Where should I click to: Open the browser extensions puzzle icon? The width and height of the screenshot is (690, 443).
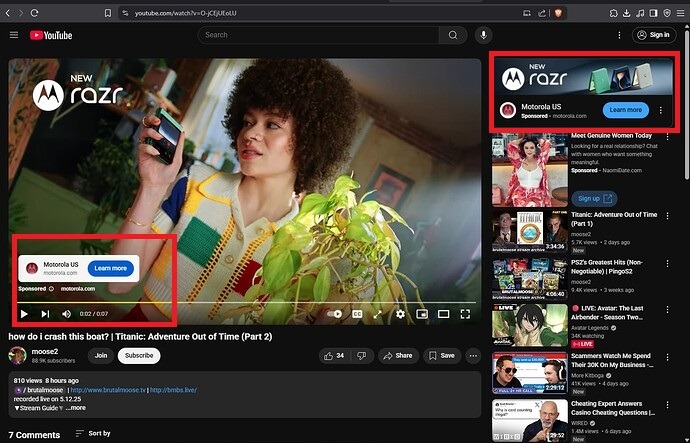point(613,13)
